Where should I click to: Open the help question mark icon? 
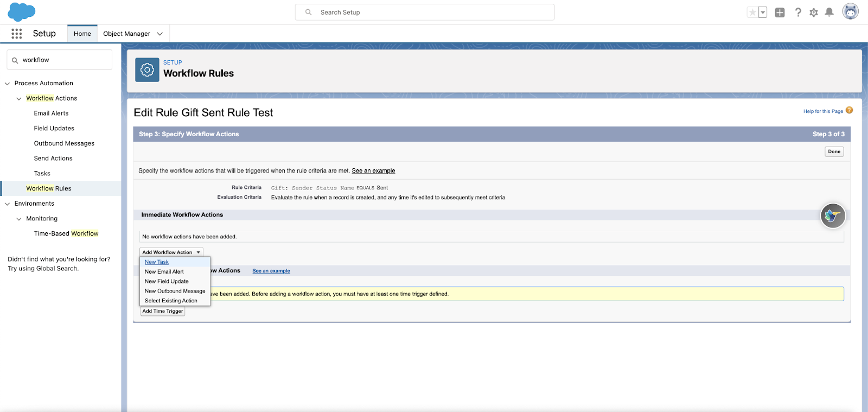pyautogui.click(x=798, y=12)
